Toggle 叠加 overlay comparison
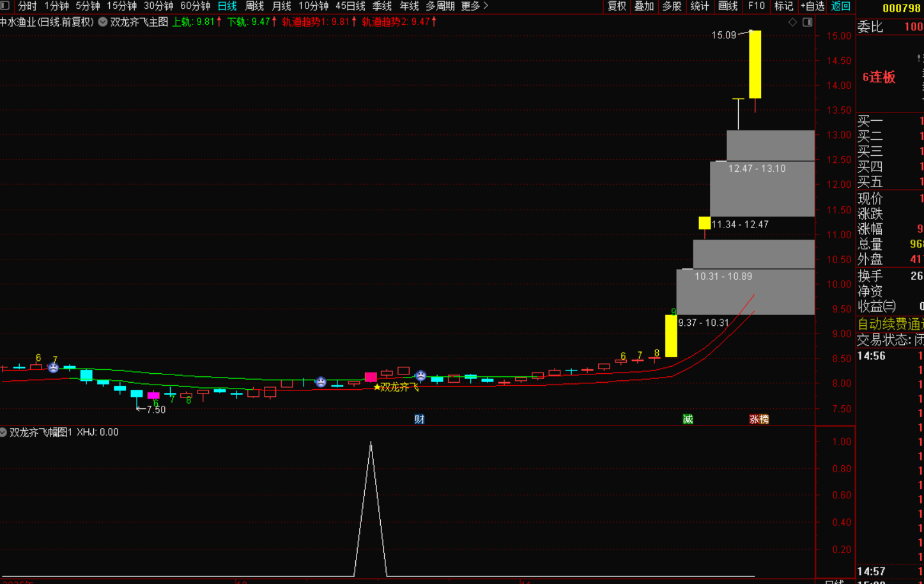The width and height of the screenshot is (924, 584). tap(644, 6)
